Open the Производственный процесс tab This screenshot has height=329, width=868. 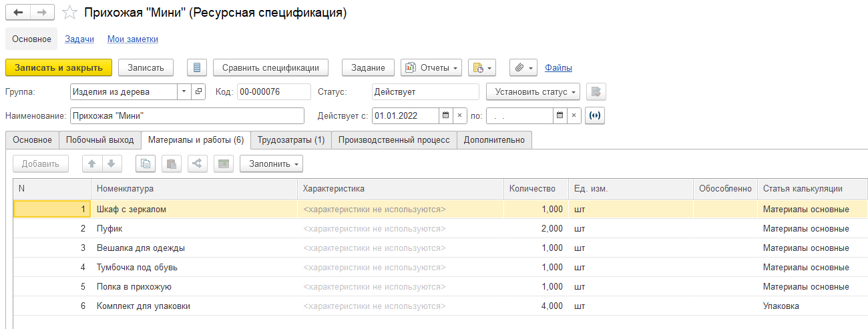(x=395, y=139)
